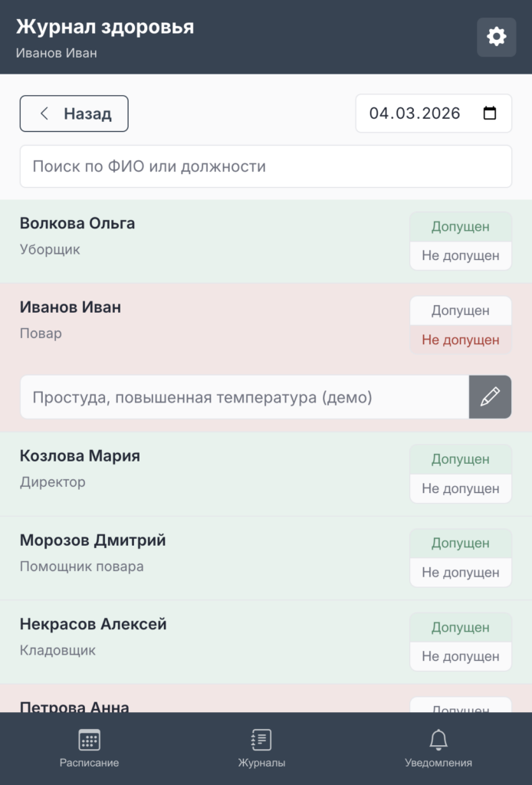Switch to the Уведомления tab label
This screenshot has height=785, width=532.
pos(438,763)
